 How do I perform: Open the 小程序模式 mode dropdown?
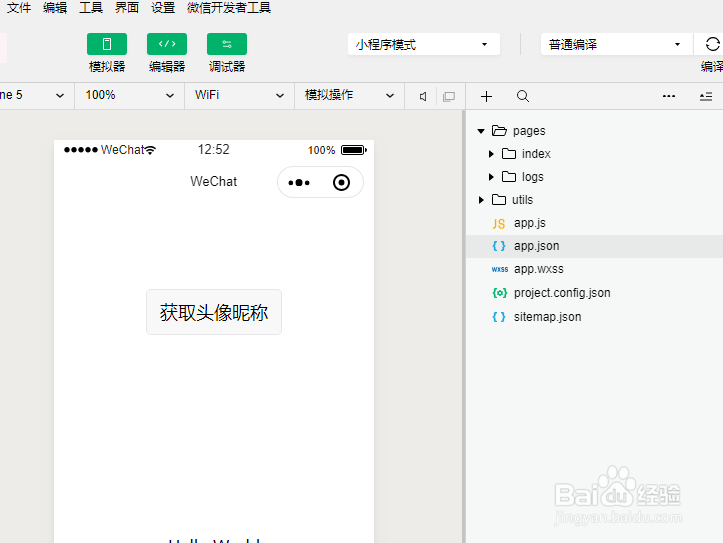(x=424, y=44)
